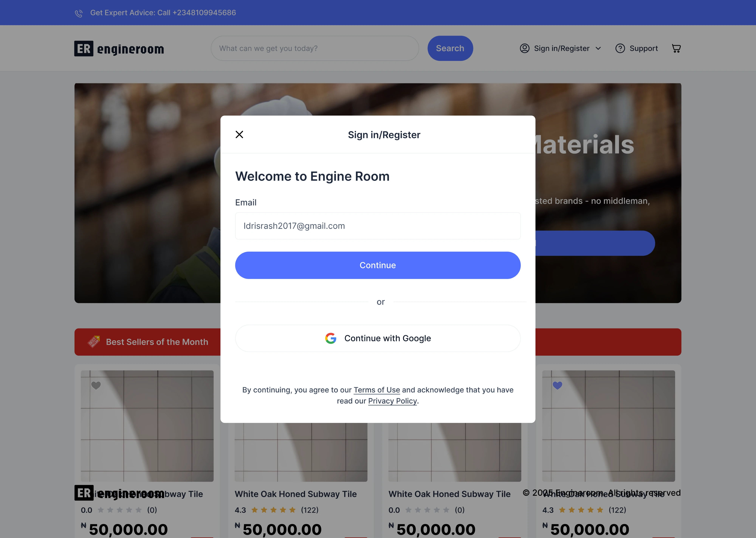
Task: Click the Search button
Action: pos(450,48)
